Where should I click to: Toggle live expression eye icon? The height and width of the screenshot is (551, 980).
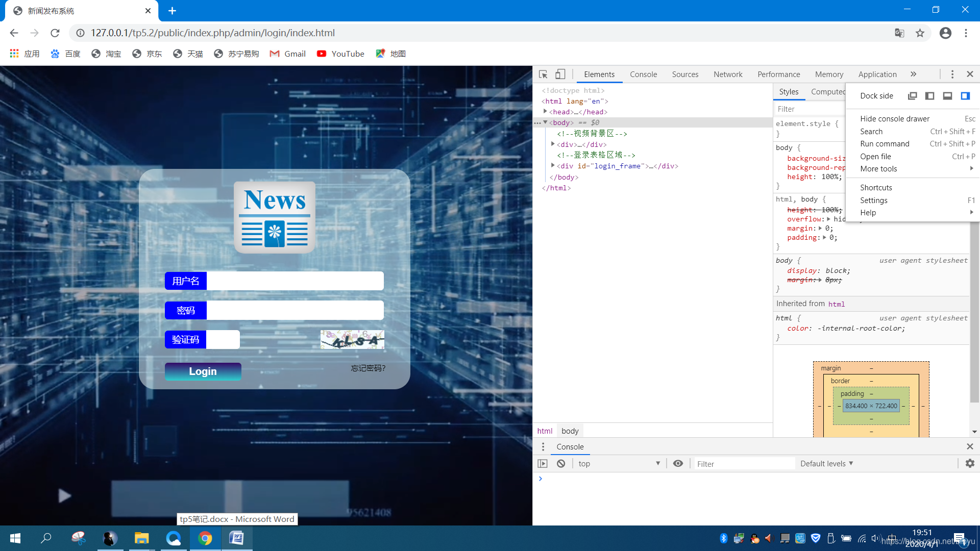point(678,463)
